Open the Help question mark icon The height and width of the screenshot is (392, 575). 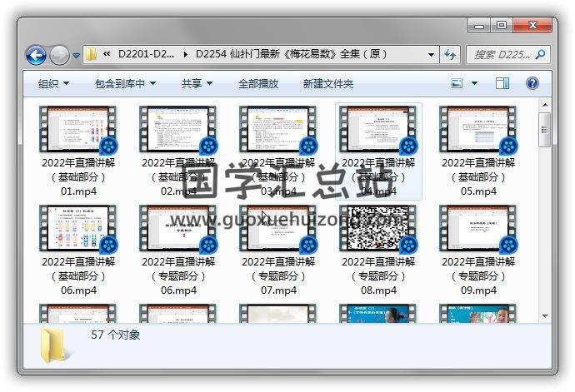532,83
